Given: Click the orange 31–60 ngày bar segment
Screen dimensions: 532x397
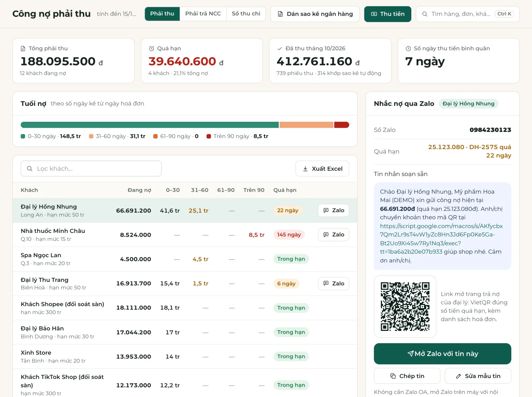Looking at the screenshot, I should (306, 125).
